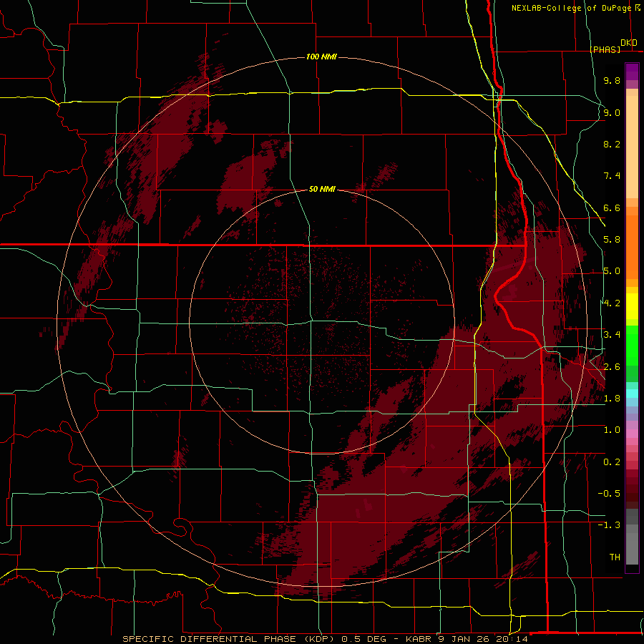Viewport: 644px width, 644px height.
Task: Click the 0.2 value on the color scale
Action: (x=612, y=462)
